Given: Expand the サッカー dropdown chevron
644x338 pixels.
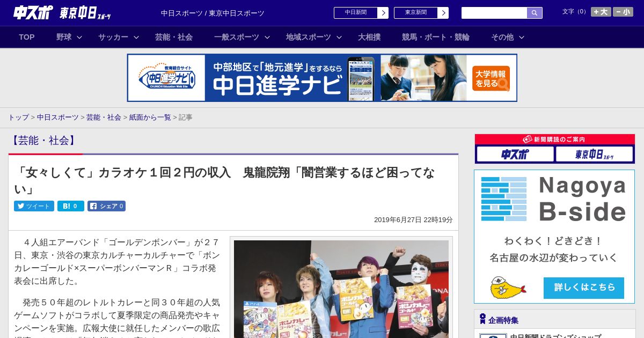Looking at the screenshot, I should (136, 37).
